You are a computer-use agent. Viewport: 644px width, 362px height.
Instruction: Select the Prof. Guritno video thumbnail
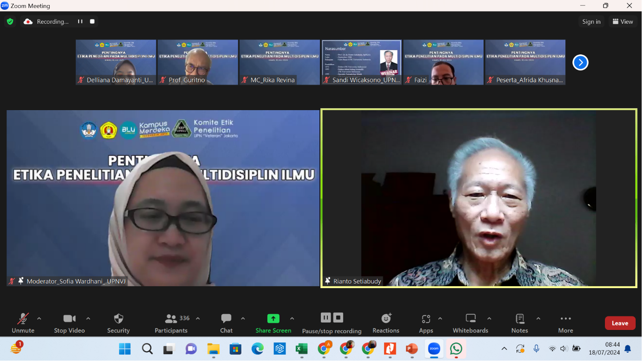(x=198, y=62)
